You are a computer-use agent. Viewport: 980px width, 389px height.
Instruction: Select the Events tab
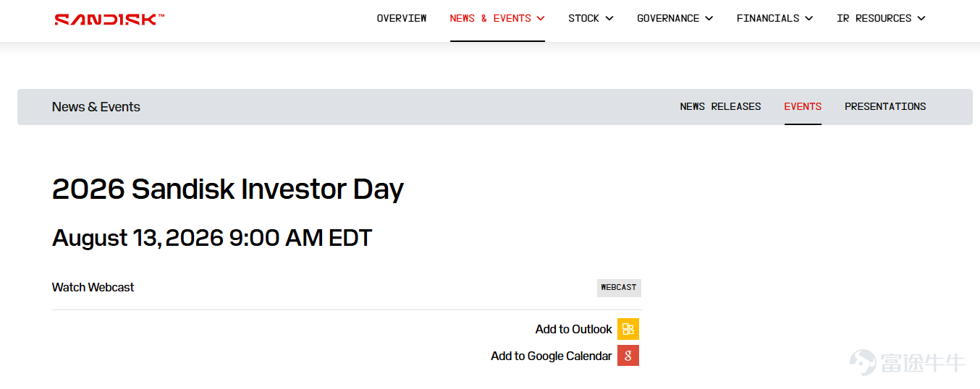803,106
